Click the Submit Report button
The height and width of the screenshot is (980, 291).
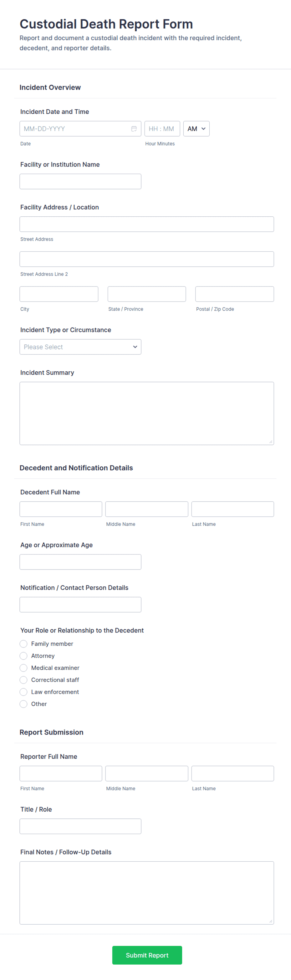coord(147,955)
